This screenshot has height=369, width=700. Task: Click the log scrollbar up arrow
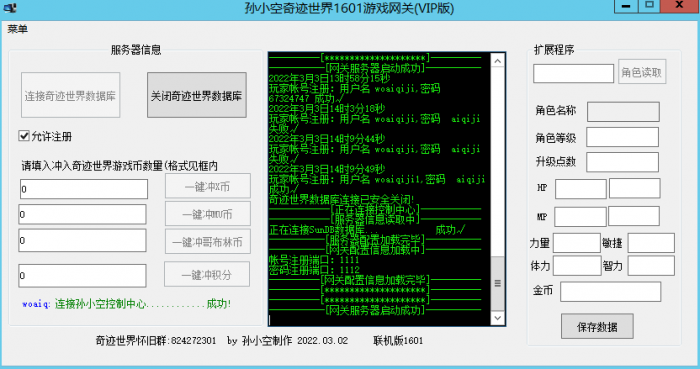[497, 61]
